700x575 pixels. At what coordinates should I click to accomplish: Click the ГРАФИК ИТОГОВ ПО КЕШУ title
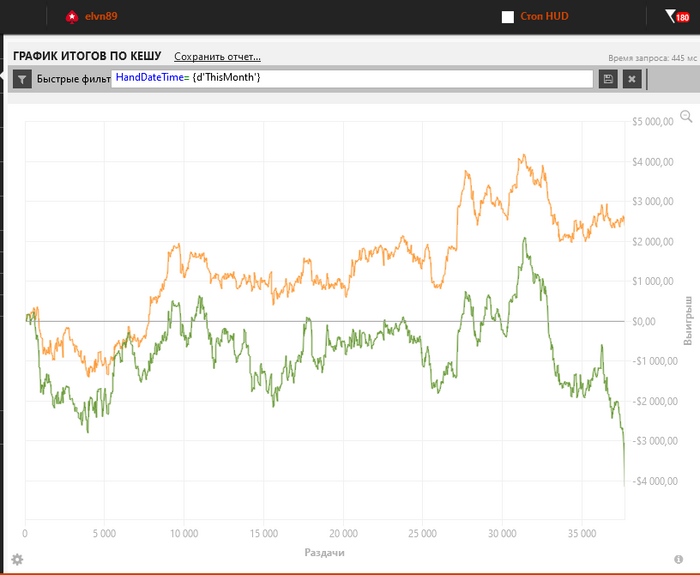click(87, 56)
